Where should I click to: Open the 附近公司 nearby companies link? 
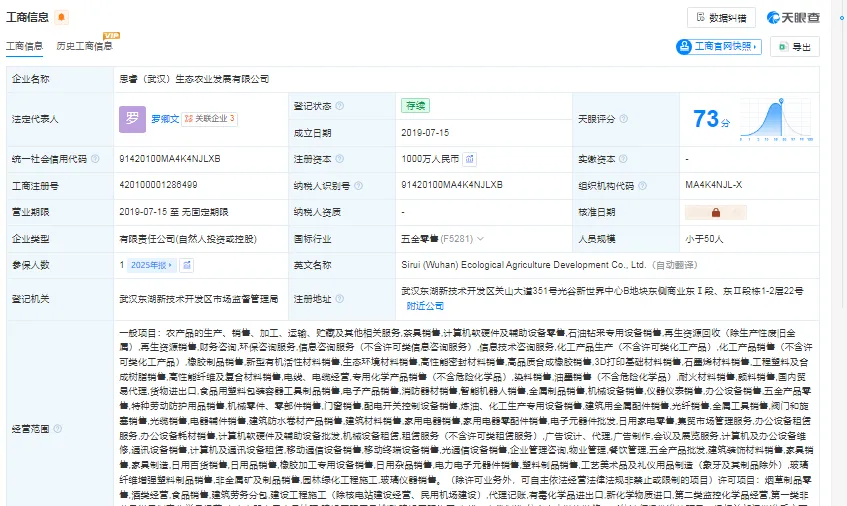click(425, 306)
